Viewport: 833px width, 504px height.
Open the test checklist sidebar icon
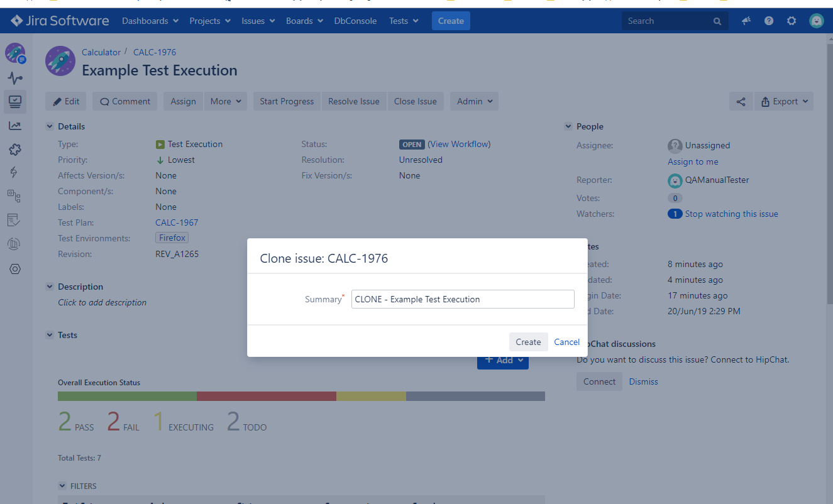[x=14, y=220]
